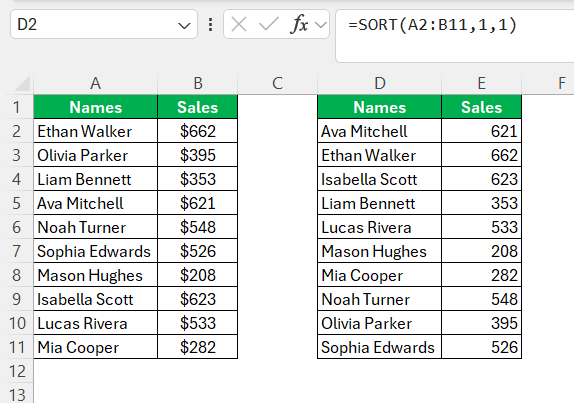
Task: Select cell D11 containing Sophia Edwards
Action: point(380,347)
